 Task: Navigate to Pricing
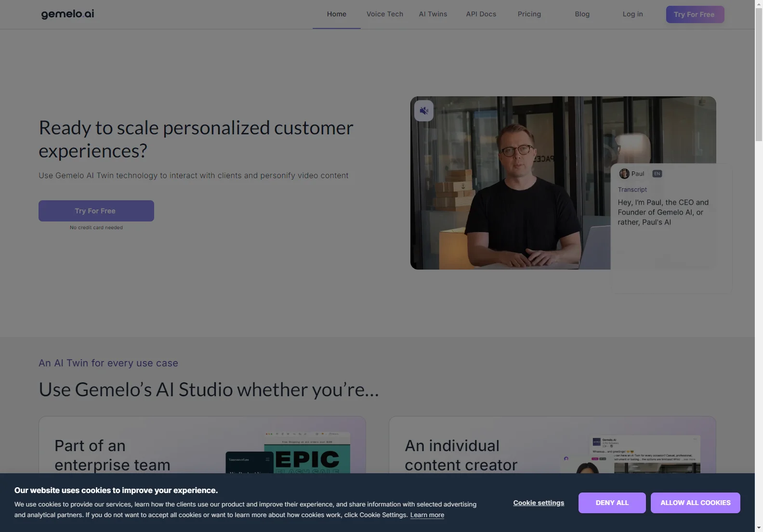coord(529,14)
